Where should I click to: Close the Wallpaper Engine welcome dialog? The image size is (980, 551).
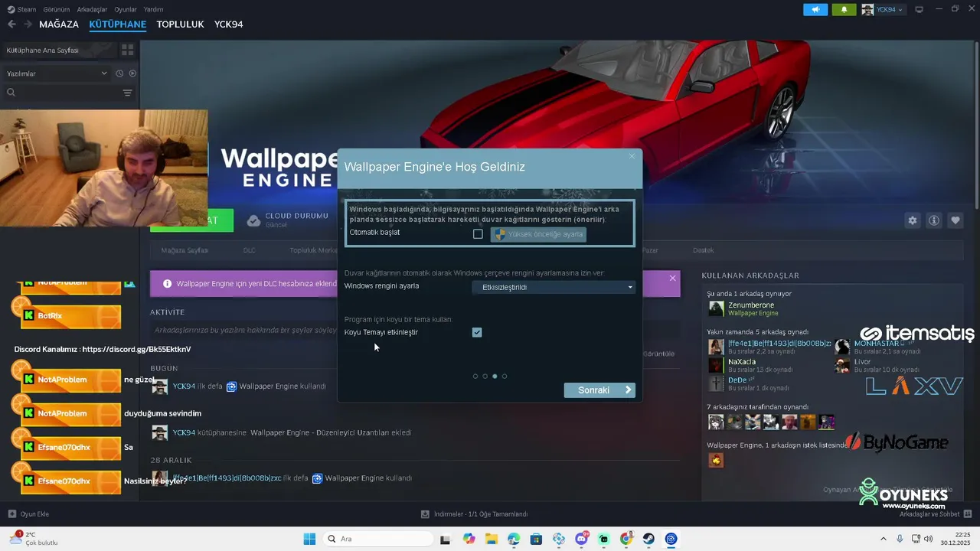[x=632, y=156]
